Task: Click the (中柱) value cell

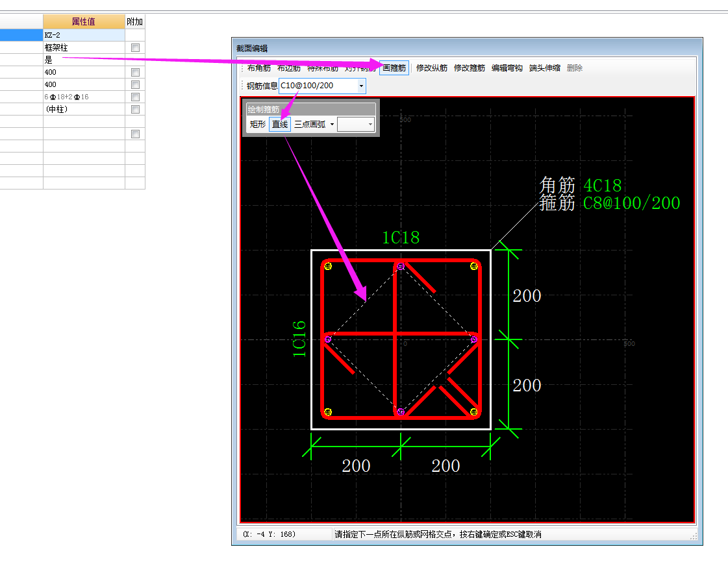Action: click(x=84, y=110)
